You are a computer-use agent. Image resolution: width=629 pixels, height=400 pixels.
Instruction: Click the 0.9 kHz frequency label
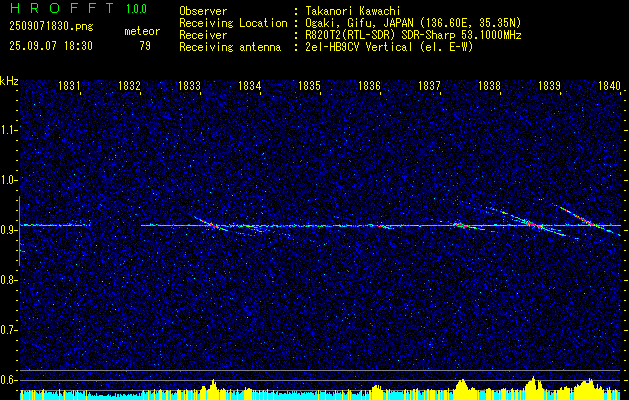(x=8, y=230)
